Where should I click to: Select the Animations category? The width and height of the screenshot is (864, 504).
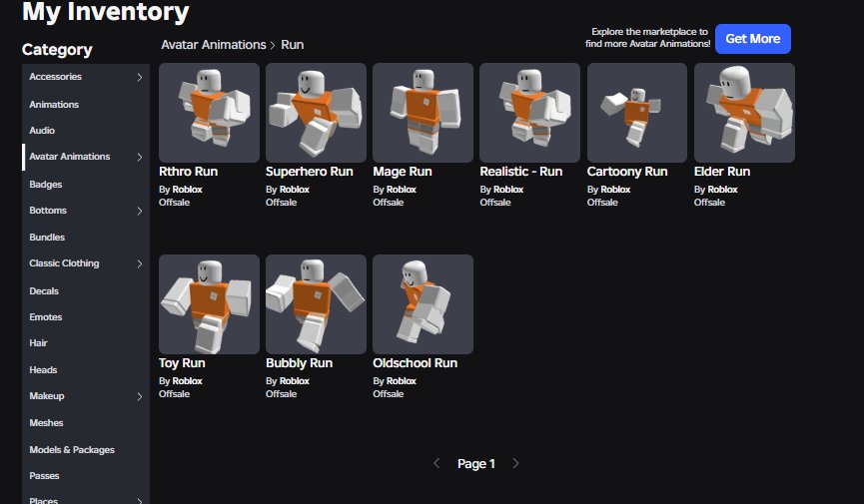(x=54, y=104)
